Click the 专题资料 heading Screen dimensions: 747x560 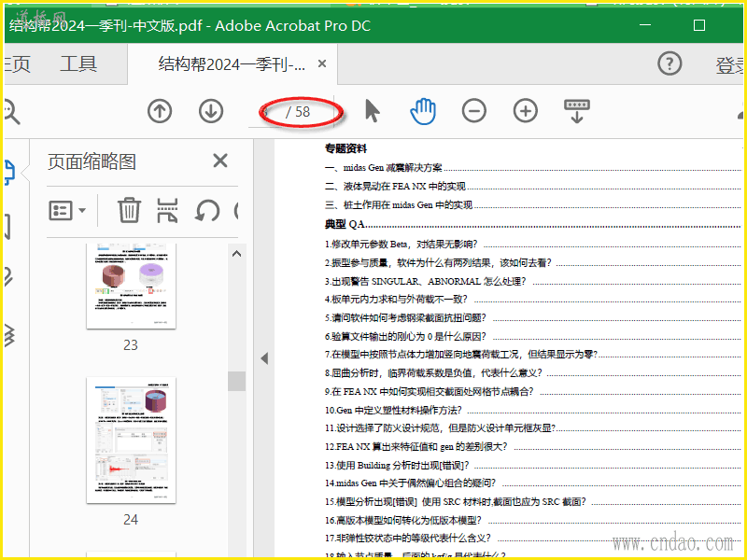point(345,148)
